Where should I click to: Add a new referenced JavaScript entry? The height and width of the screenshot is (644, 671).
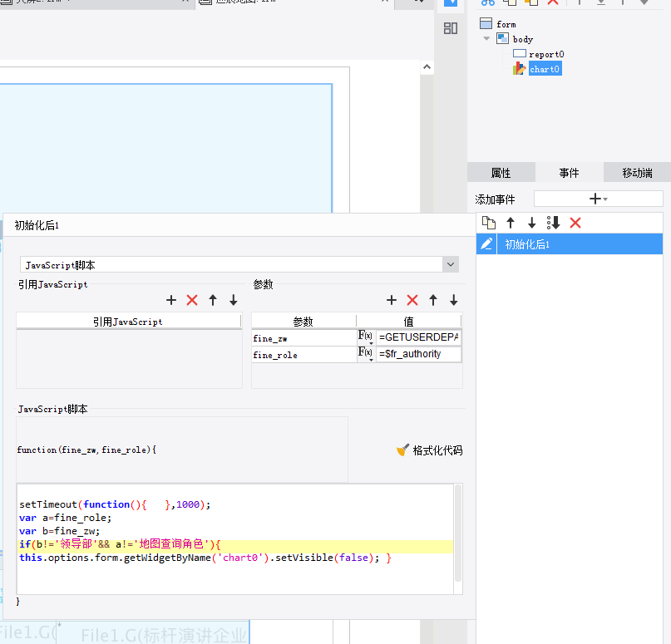[x=171, y=300]
